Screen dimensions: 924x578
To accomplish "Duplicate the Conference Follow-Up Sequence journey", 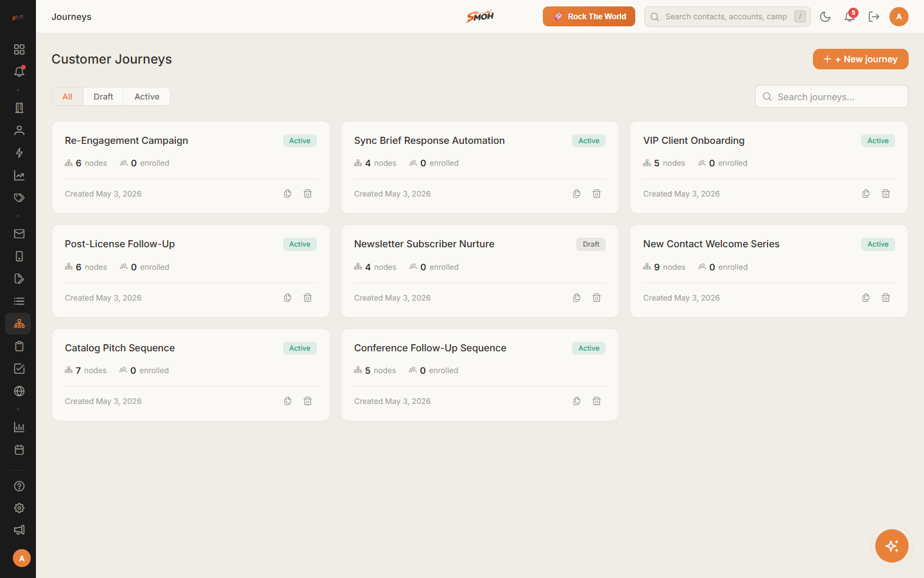I will 577,401.
